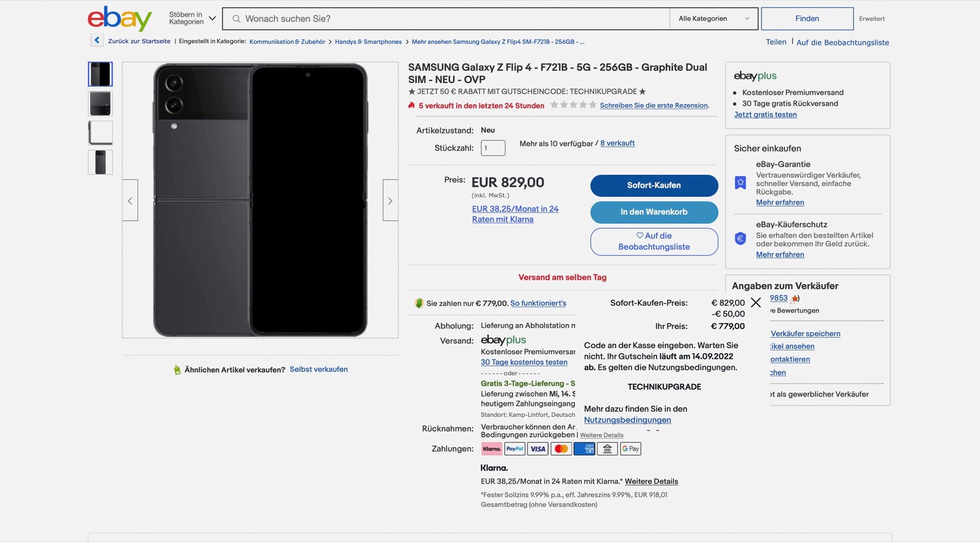Show next product image
The image size is (980, 542).
(x=390, y=200)
